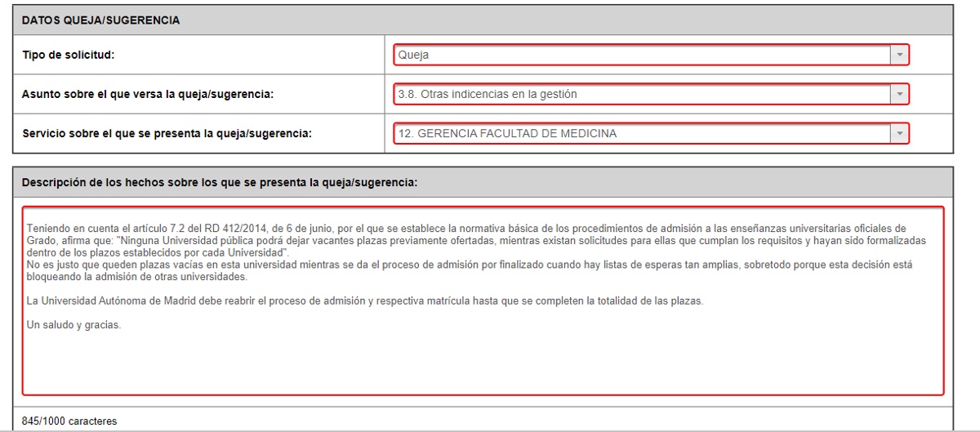980x432 pixels.
Task: Click the 'Servicio sobre el que se presenta' label
Action: click(x=167, y=133)
